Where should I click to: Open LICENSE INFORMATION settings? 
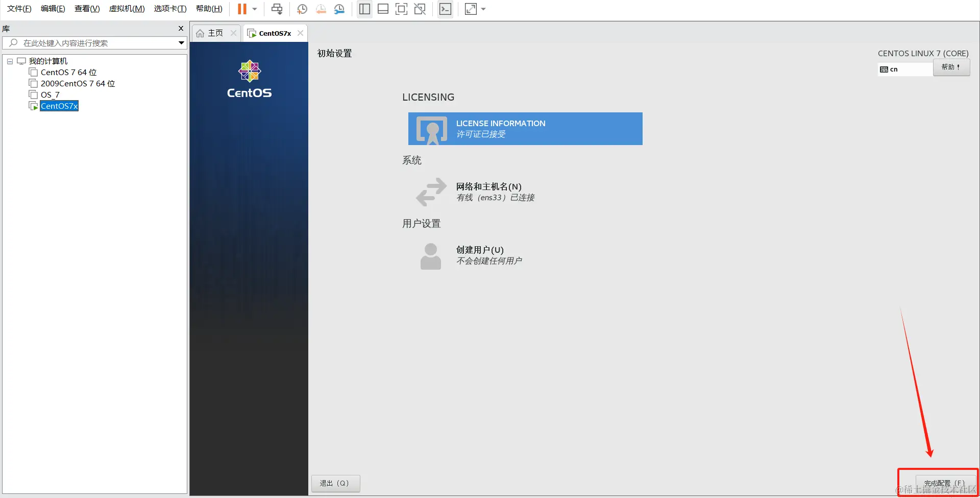(525, 129)
